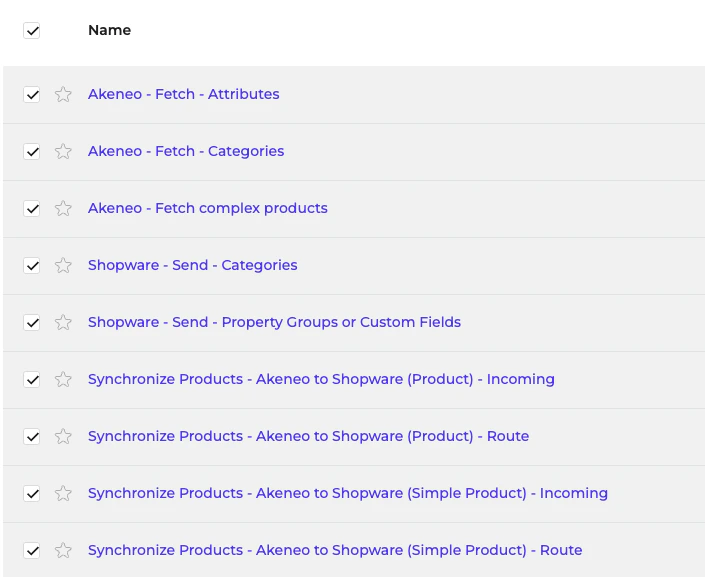The width and height of the screenshot is (705, 577).
Task: Open Shopware - Send - Property Groups or Custom Fields
Action: (x=274, y=322)
